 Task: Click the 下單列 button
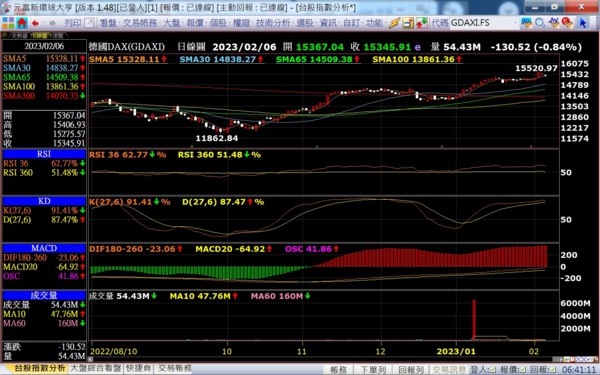pyautogui.click(x=373, y=370)
